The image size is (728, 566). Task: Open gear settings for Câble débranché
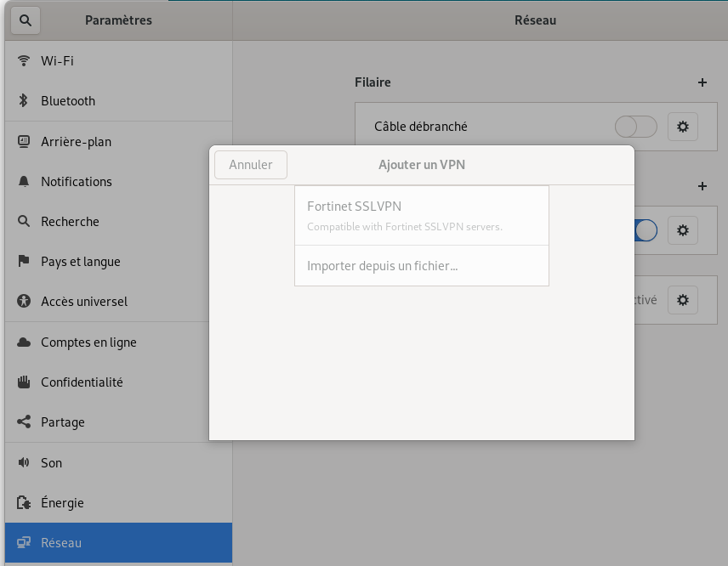682,127
